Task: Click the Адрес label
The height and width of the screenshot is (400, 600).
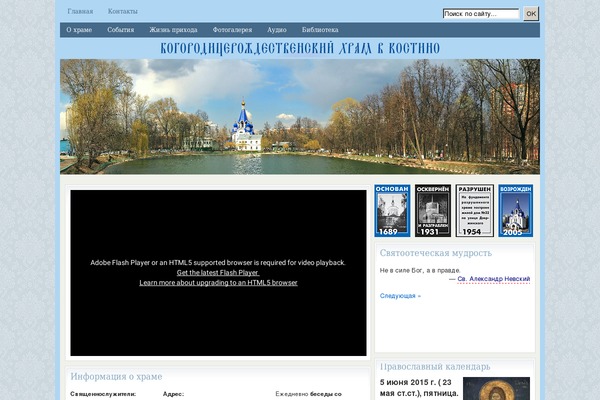Action: pyautogui.click(x=173, y=394)
